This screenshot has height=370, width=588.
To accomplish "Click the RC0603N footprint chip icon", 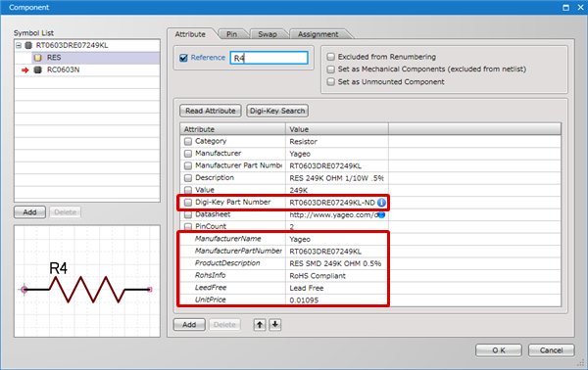I will (x=37, y=69).
